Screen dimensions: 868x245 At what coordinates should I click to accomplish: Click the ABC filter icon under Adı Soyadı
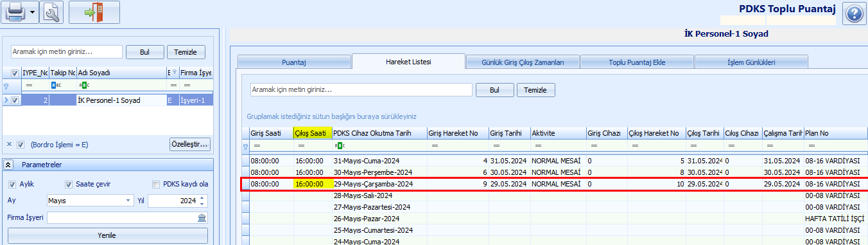(84, 85)
